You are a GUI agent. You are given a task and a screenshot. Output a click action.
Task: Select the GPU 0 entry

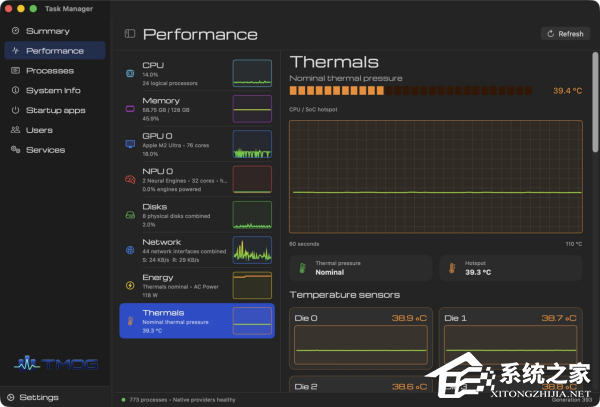click(197, 144)
